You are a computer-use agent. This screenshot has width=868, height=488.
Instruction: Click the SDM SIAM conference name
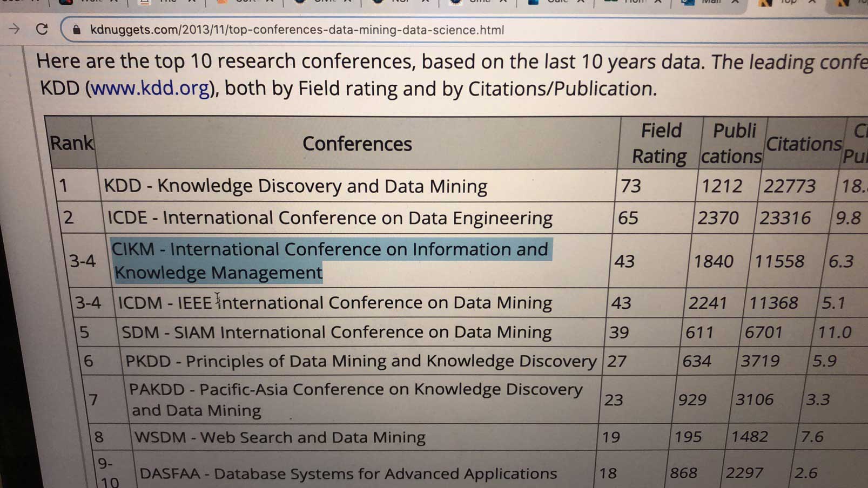tap(337, 332)
